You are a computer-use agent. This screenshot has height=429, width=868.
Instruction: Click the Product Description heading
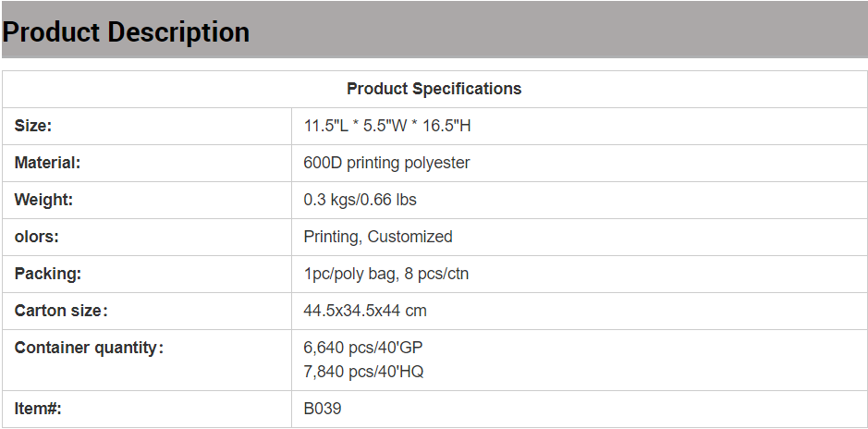tap(126, 32)
